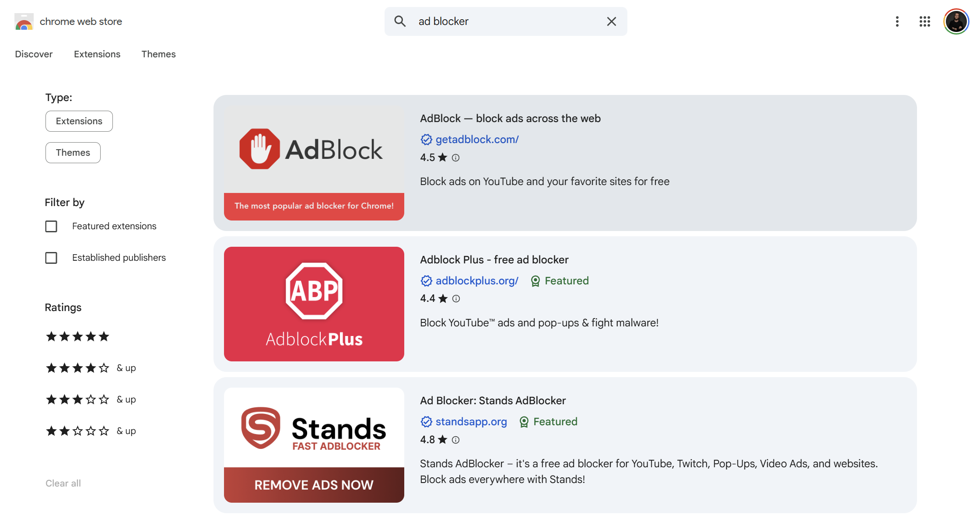980x518 pixels.
Task: Click the info icon beside the 4.8 rating
Action: [x=455, y=440]
